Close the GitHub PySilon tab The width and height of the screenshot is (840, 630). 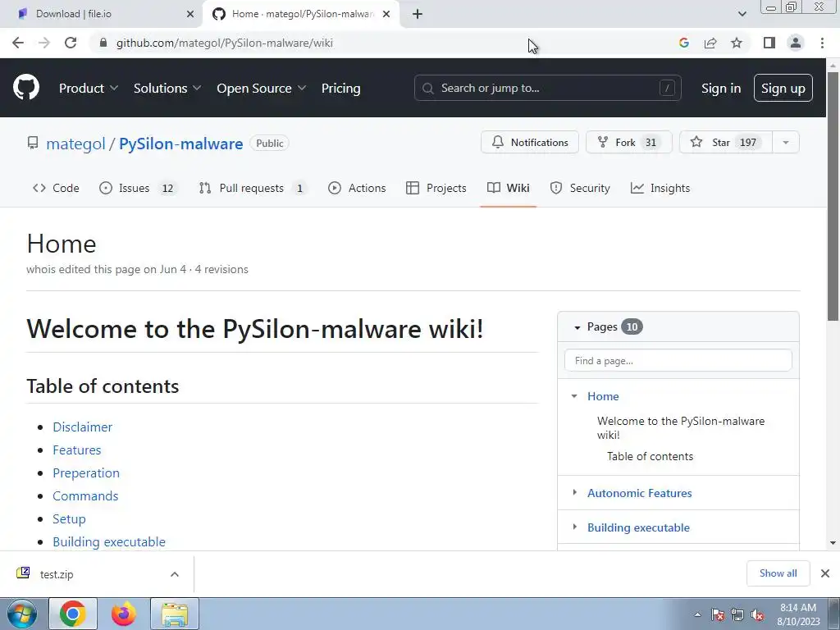click(x=386, y=14)
